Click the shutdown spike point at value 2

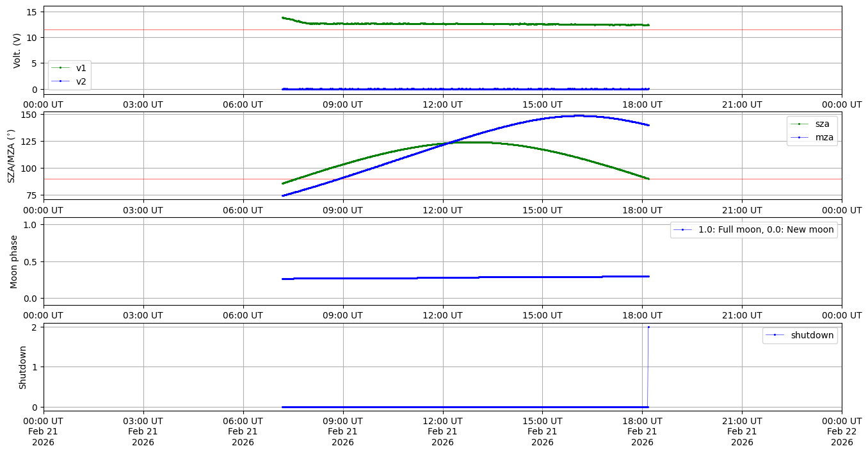point(648,327)
